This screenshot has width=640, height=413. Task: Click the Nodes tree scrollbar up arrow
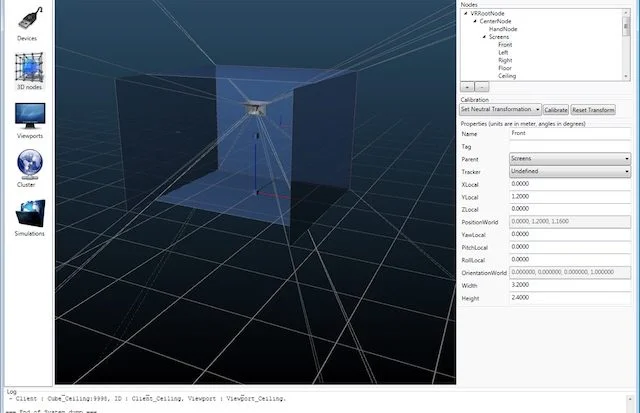pyautogui.click(x=626, y=13)
